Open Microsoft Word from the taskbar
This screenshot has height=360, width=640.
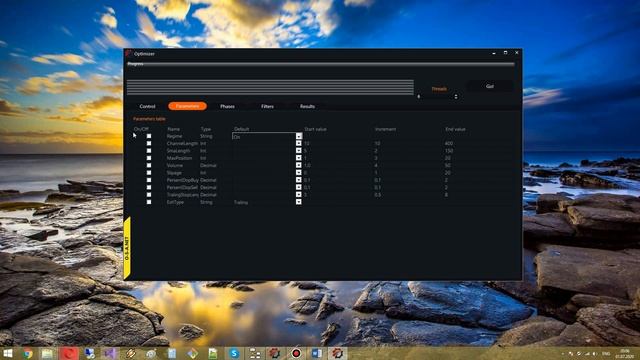coord(317,353)
